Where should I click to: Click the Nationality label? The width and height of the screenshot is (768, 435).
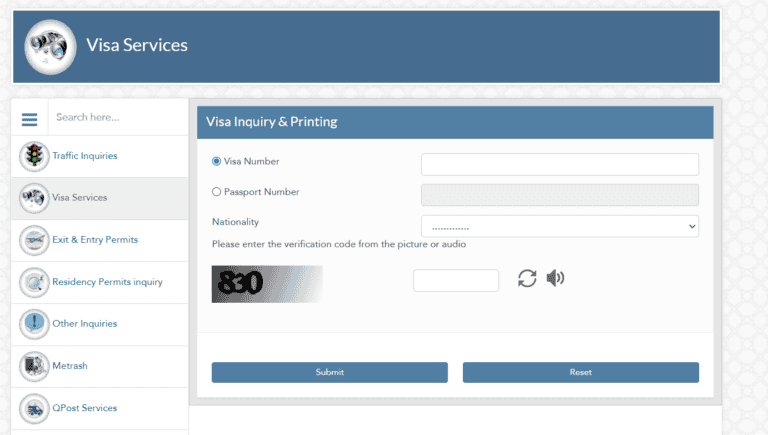pos(235,222)
